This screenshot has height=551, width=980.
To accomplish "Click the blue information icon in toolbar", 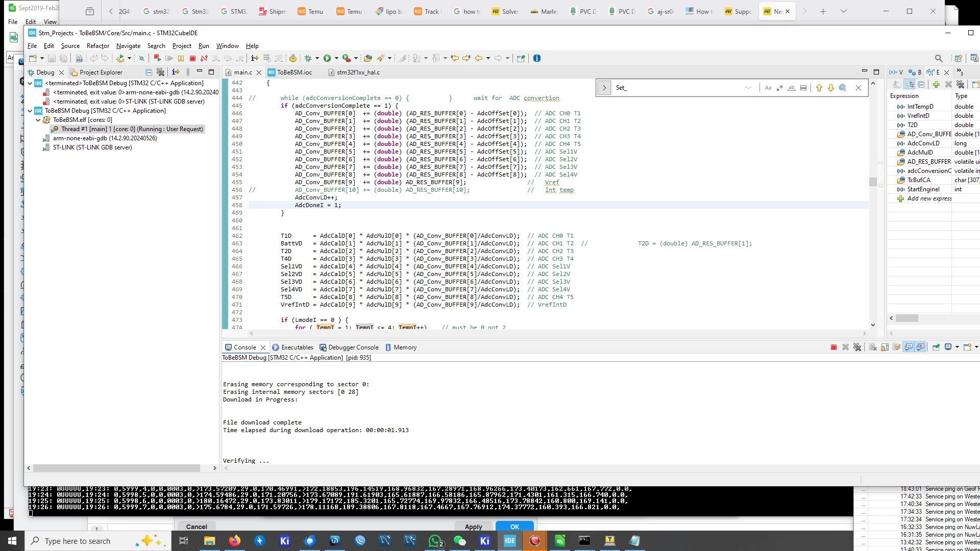I will pos(537,58).
